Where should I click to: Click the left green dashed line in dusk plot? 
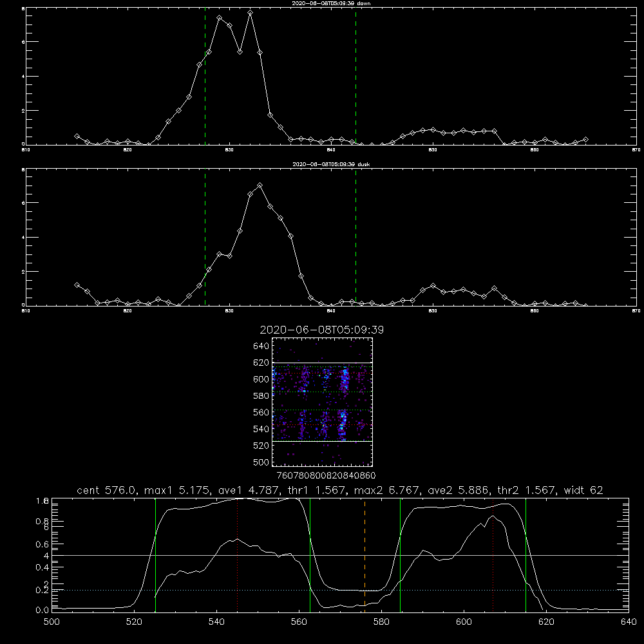coord(205,238)
